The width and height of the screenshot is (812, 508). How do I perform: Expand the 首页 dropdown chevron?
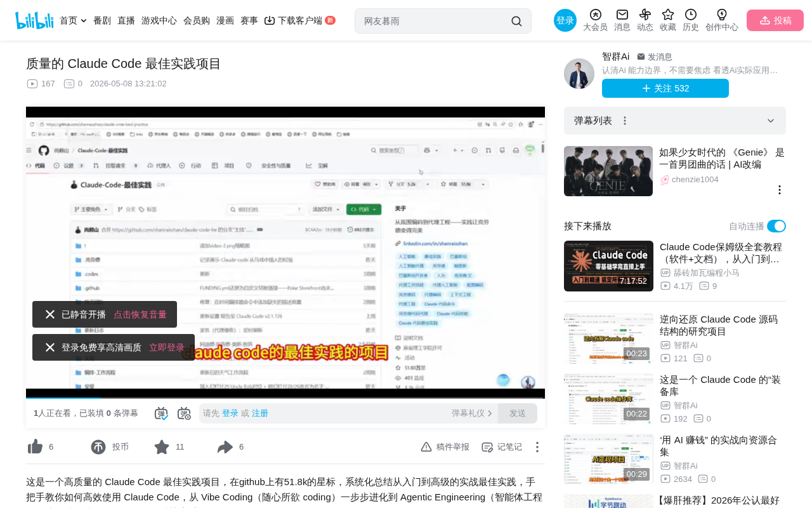click(x=84, y=21)
